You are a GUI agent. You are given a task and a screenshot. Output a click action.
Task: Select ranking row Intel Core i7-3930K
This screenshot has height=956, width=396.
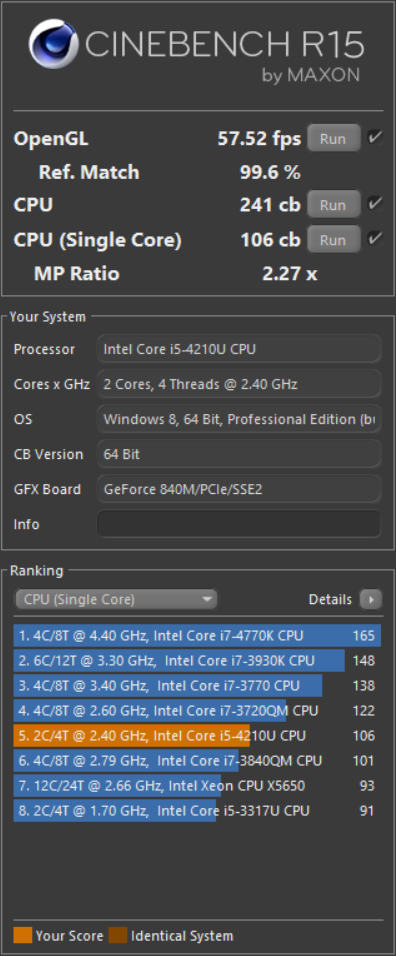click(197, 661)
